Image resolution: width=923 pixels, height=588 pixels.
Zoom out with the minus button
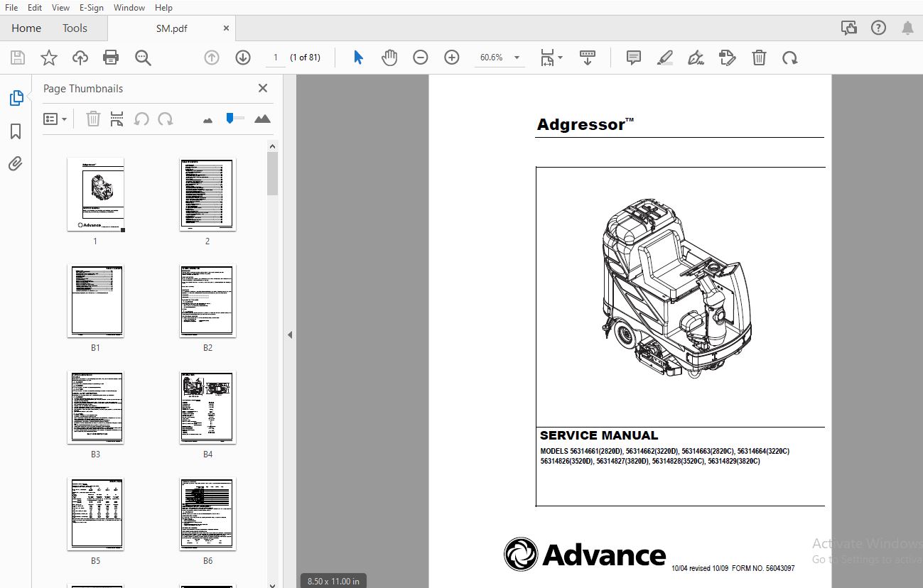click(421, 58)
